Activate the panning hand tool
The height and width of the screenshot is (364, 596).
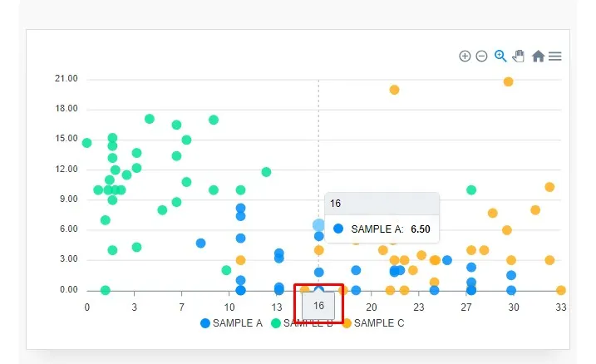[x=519, y=57]
